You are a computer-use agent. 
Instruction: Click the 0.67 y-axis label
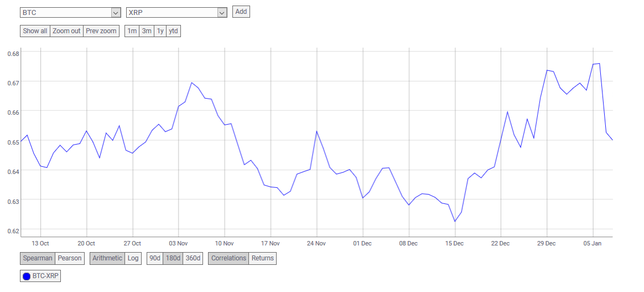[13, 83]
